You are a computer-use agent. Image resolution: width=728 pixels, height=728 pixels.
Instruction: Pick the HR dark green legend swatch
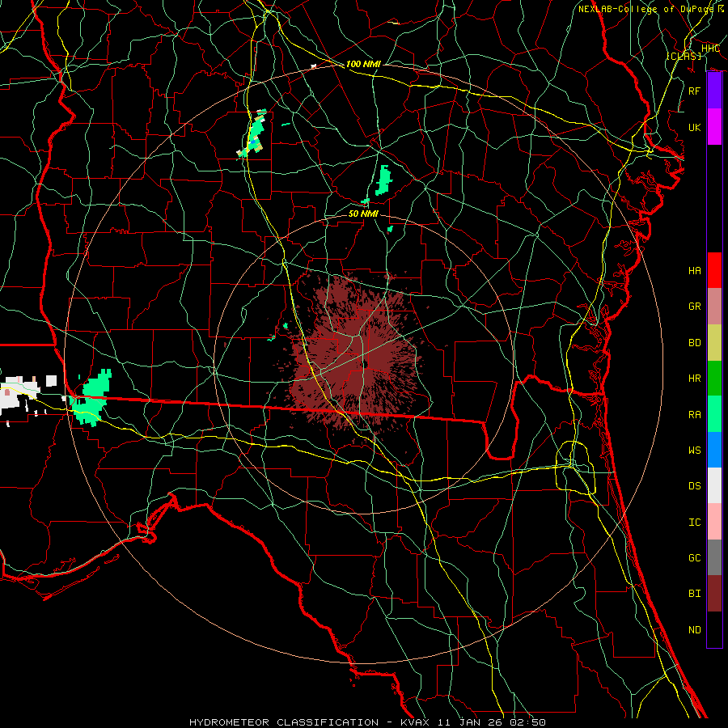(714, 379)
